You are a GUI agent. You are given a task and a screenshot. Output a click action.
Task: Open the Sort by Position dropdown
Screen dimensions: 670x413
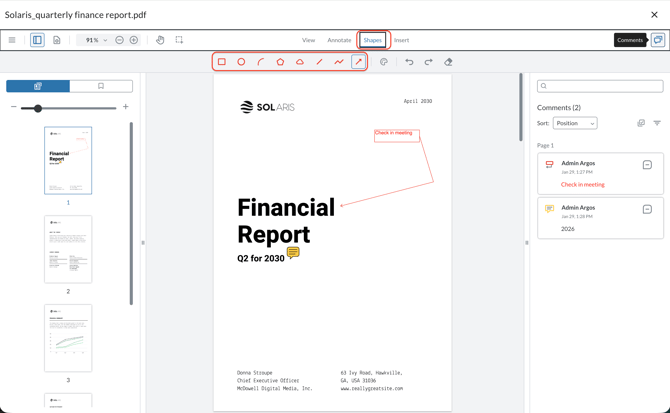point(575,123)
